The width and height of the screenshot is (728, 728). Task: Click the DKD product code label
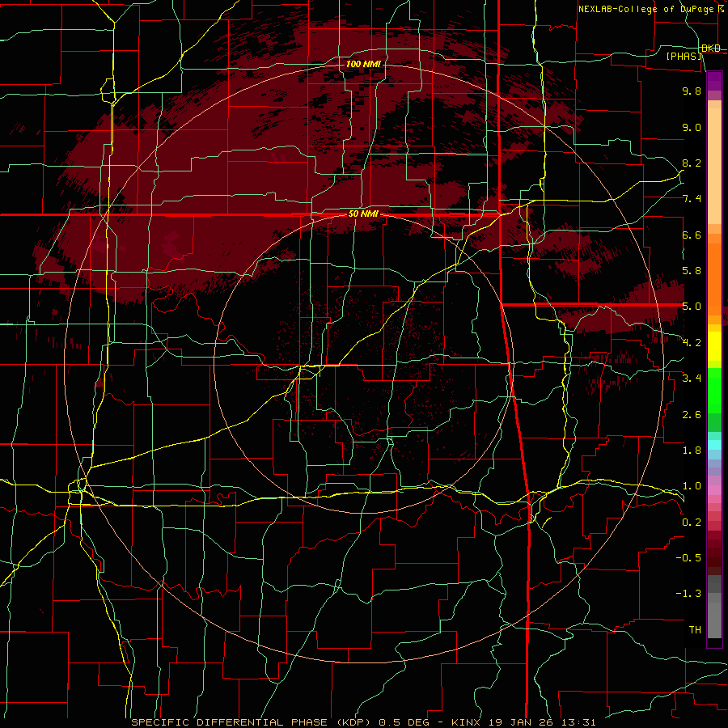pyautogui.click(x=711, y=49)
